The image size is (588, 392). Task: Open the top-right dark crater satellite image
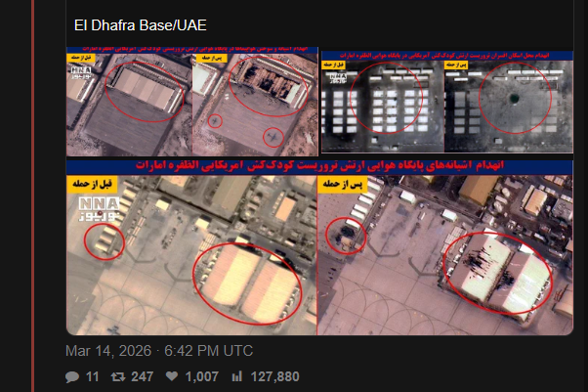447,102
